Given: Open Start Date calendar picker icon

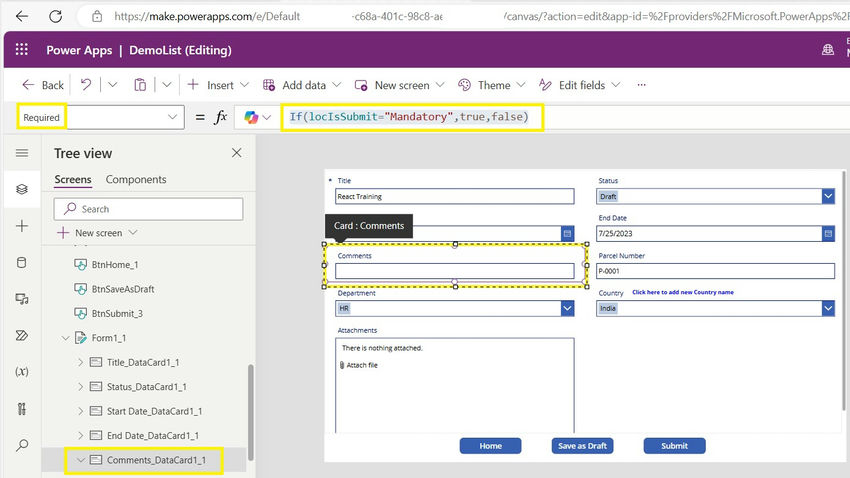Looking at the screenshot, I should tap(567, 234).
